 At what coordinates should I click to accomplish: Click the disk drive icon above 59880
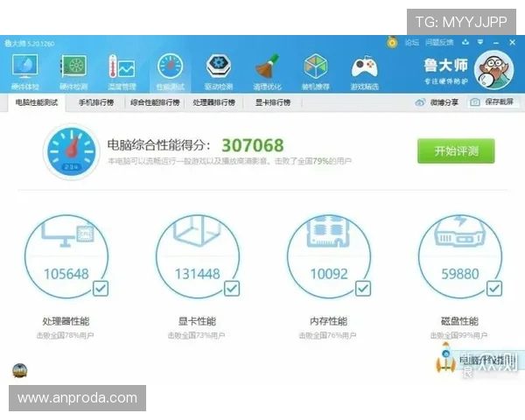coord(460,231)
